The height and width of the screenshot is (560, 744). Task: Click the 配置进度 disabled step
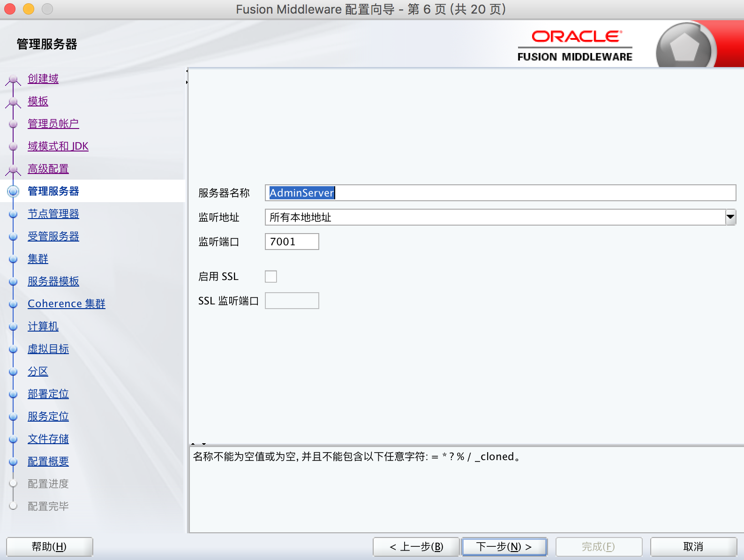48,484
